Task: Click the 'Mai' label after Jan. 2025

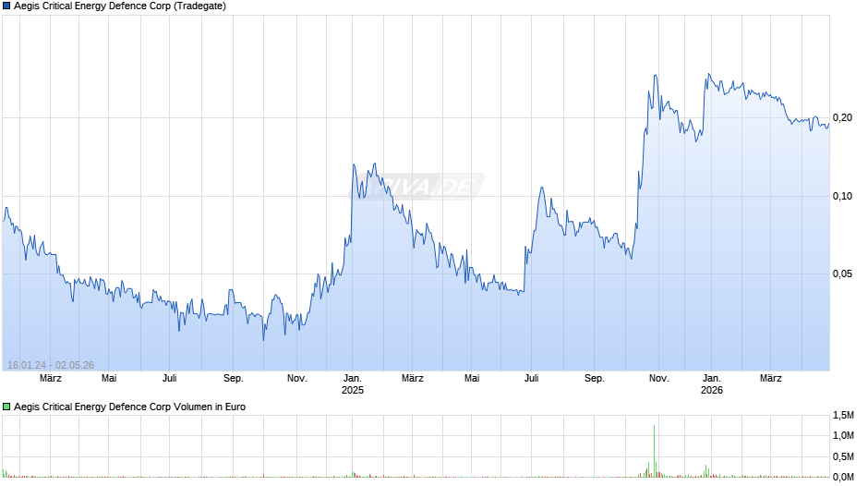Action: pos(472,379)
